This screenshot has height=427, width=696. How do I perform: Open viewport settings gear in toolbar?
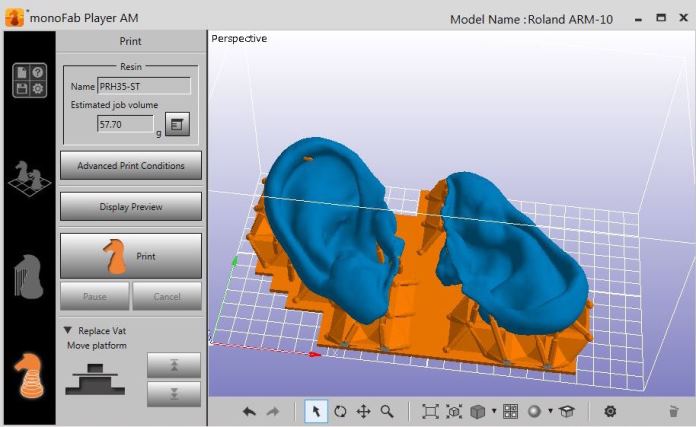click(x=610, y=411)
